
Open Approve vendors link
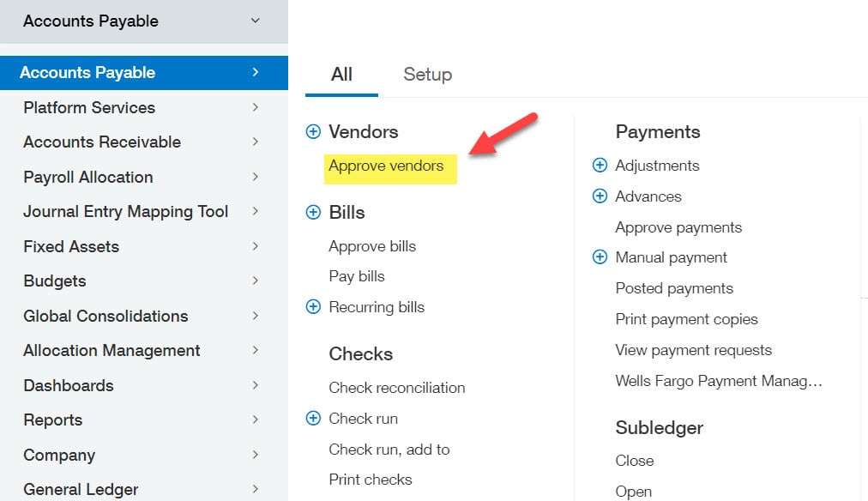coord(386,166)
